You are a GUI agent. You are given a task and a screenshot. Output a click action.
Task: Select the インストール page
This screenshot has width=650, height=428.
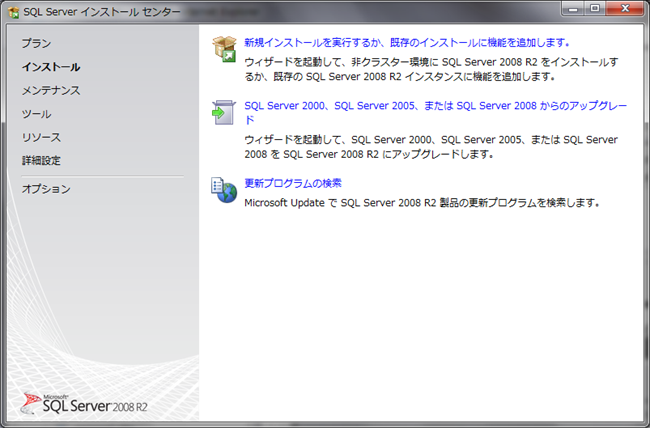click(51, 67)
